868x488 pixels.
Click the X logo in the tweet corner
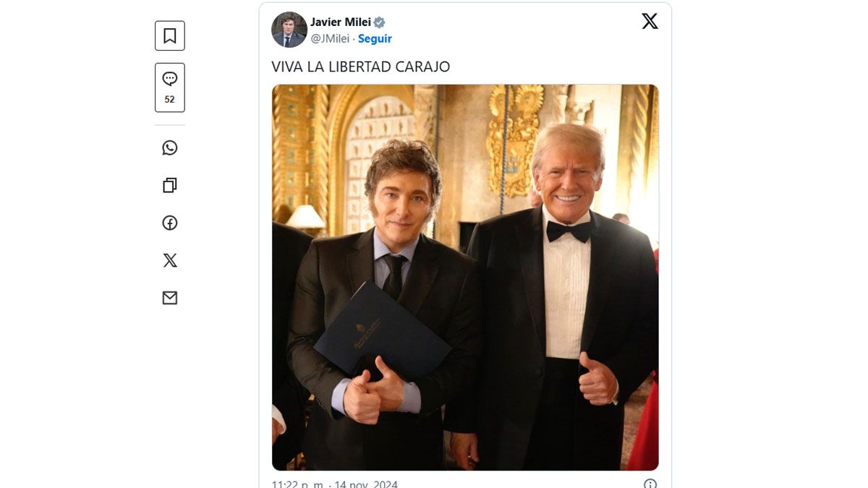tap(650, 22)
